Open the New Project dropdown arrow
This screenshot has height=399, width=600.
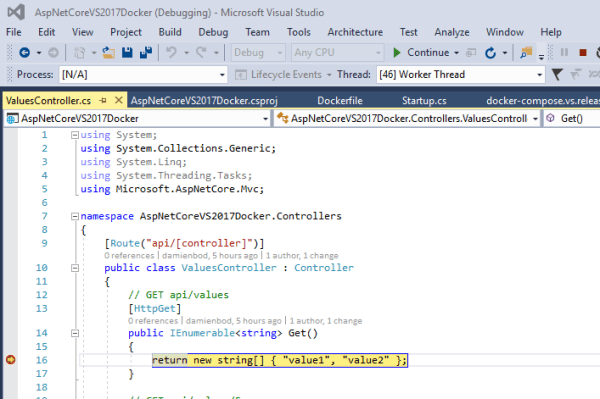pyautogui.click(x=94, y=53)
